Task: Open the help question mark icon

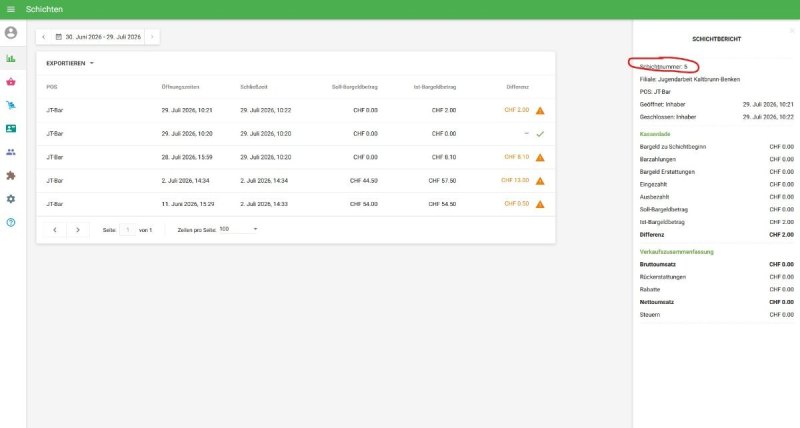Action: click(11, 222)
